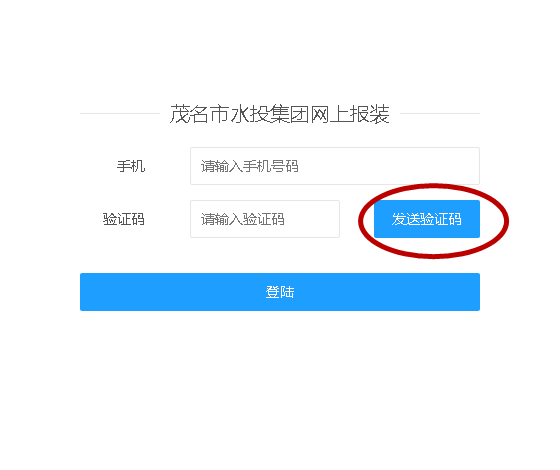Click the 茂名市水投集团网上报装 title text
The image size is (560, 470).
[279, 114]
